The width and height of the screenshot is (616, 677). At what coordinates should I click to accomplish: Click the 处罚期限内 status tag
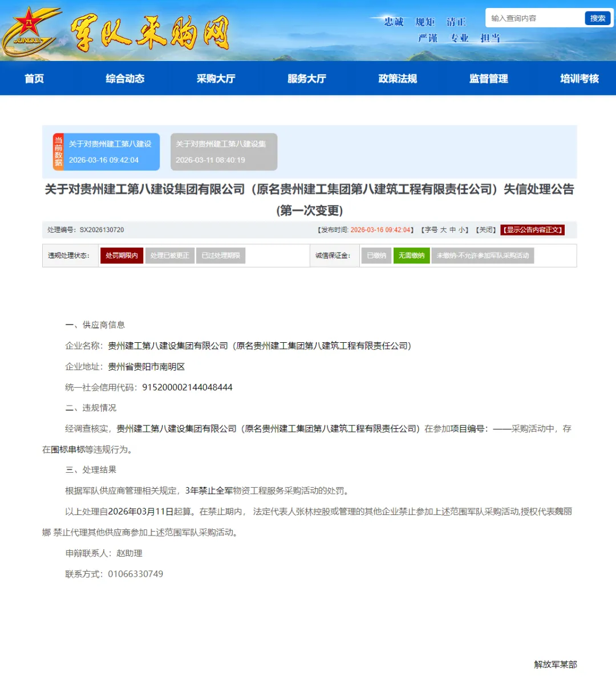(x=121, y=256)
